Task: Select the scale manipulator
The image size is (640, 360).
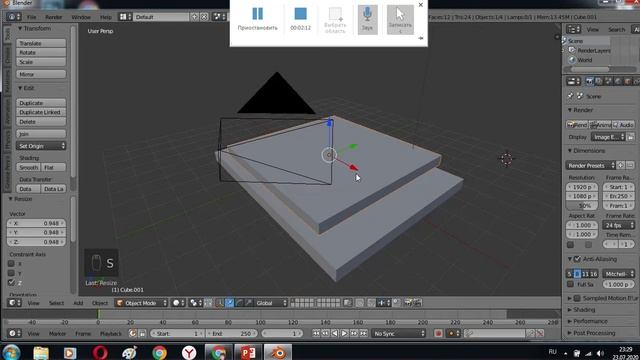Action: 249,303
